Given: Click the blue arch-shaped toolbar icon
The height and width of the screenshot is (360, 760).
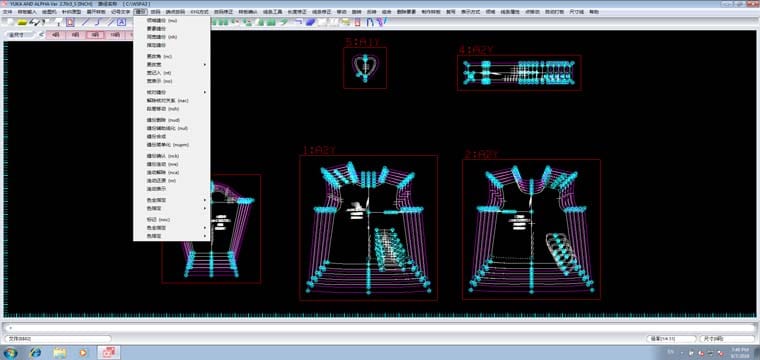Looking at the screenshot, I should [x=370, y=22].
